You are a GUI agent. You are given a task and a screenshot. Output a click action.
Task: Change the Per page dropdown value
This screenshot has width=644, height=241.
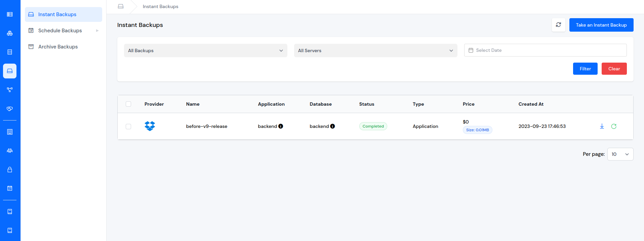point(620,154)
